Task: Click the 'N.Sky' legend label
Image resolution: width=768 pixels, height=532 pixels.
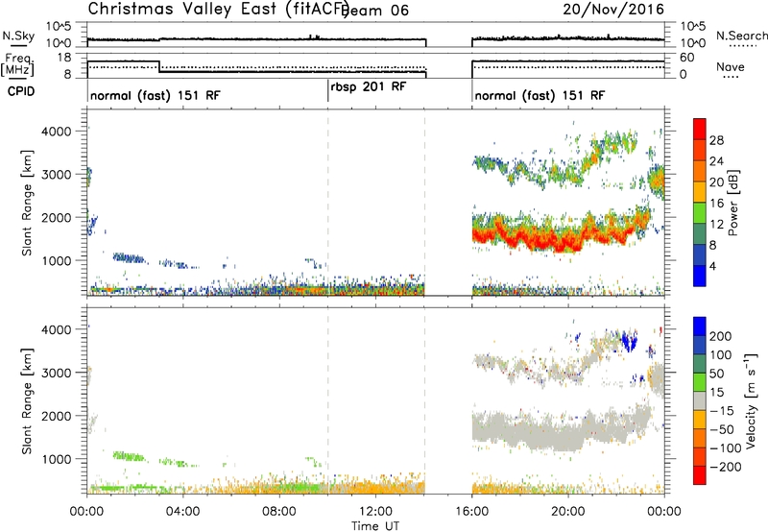Action: click(18, 36)
